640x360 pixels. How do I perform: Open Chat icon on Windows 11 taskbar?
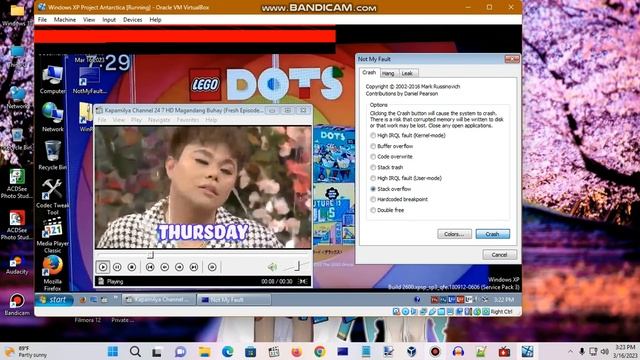point(180,351)
